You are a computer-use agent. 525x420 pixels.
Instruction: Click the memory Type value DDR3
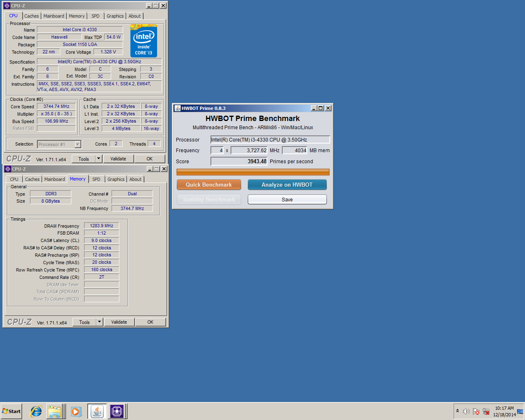coord(51,194)
